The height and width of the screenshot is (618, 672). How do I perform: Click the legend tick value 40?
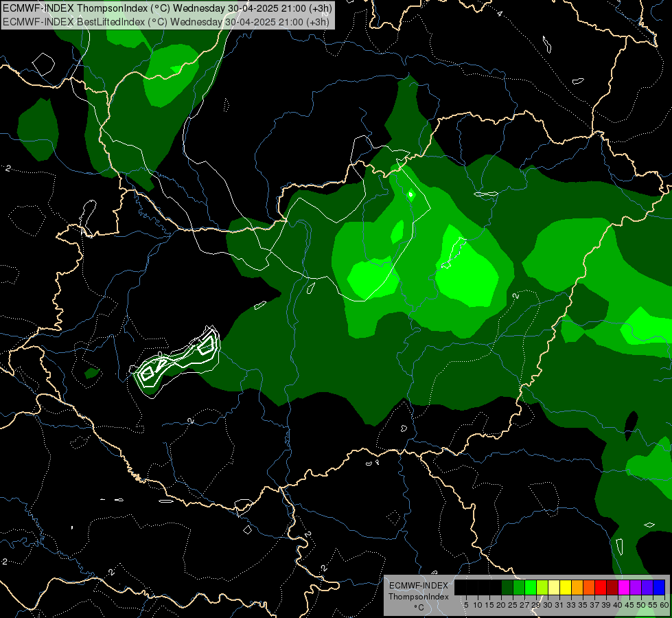(618, 605)
